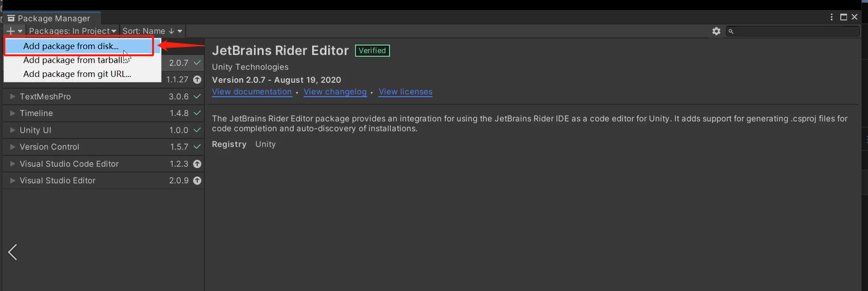This screenshot has height=291, width=868.
Task: Expand the Unity UI package entry
Action: [12, 130]
